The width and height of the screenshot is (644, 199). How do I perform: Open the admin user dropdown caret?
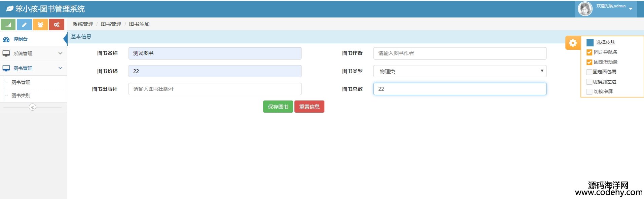tap(631, 9)
